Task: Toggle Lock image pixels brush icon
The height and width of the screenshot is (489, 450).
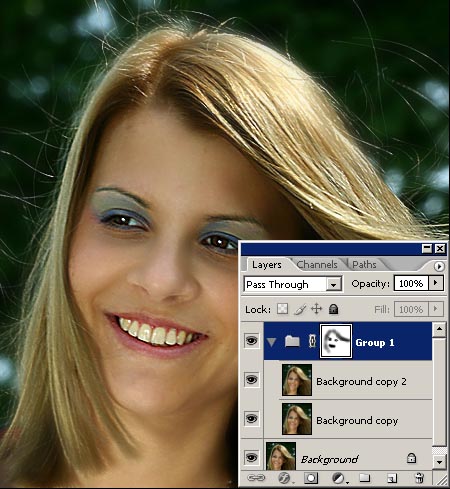Action: tap(300, 309)
